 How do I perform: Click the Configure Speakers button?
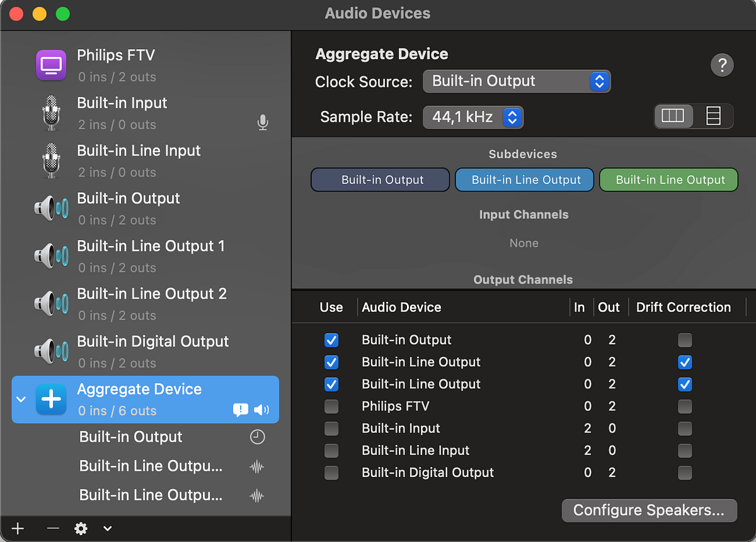(x=648, y=510)
